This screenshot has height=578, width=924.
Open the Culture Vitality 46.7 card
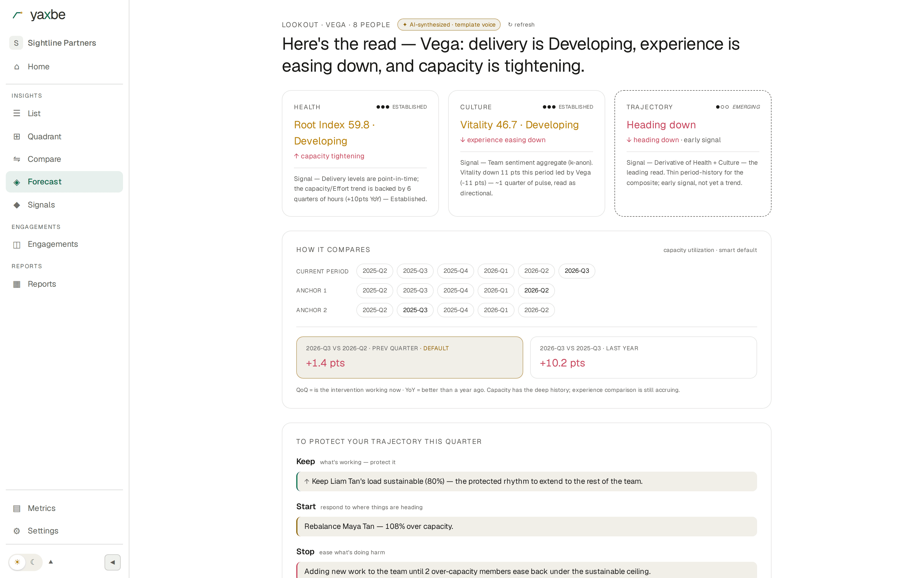point(526,153)
